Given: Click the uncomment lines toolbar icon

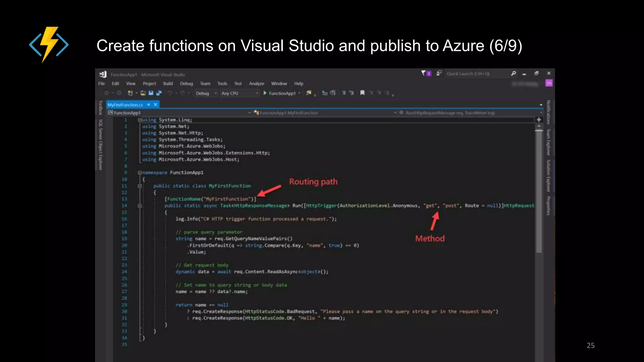Looking at the screenshot, I should point(333,93).
